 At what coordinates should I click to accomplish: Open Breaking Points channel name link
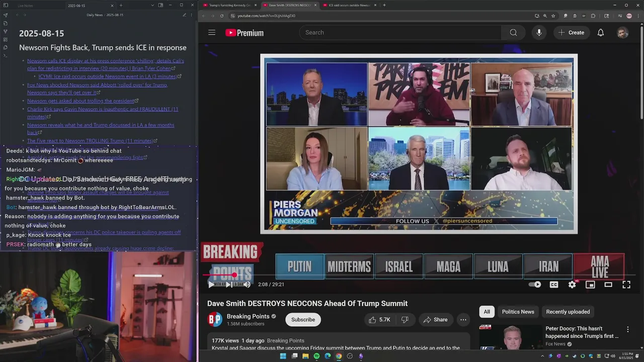tap(248, 316)
